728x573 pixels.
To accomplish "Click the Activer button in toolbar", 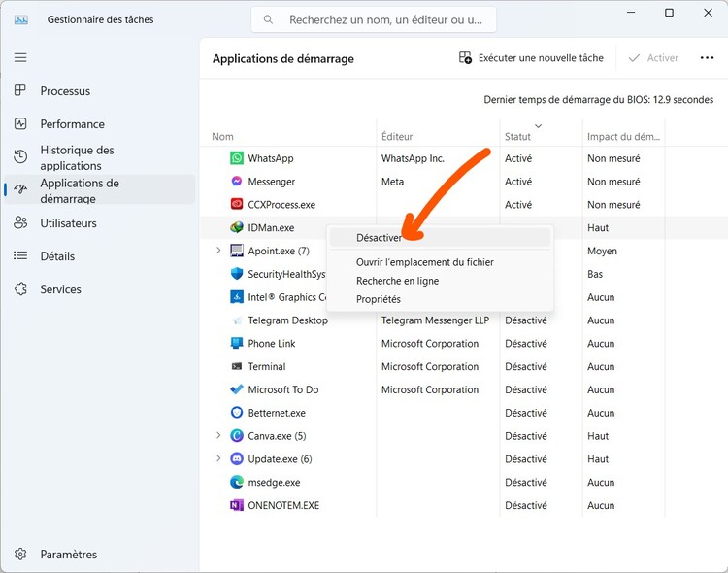I will pyautogui.click(x=653, y=58).
